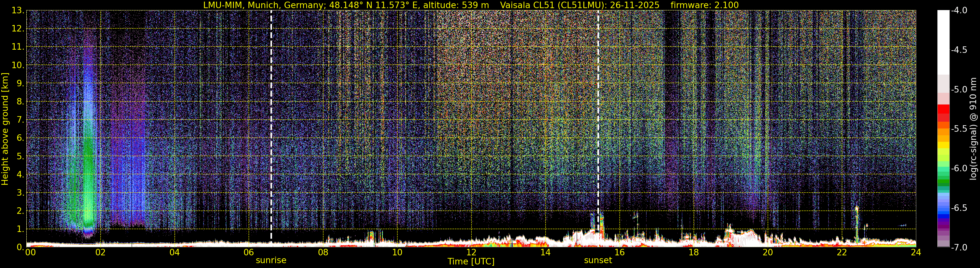Click the '1.' height tick label
This screenshot has width=980, height=268.
click(20, 229)
